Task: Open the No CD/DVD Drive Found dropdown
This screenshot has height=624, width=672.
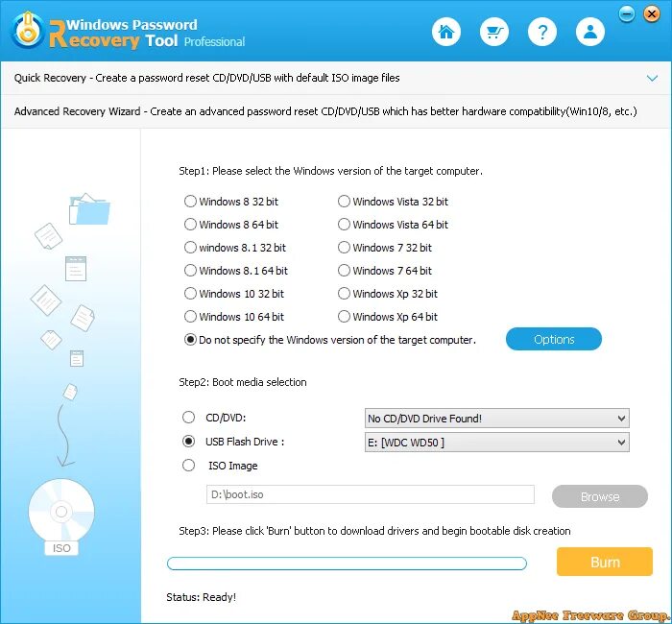Action: click(x=496, y=419)
